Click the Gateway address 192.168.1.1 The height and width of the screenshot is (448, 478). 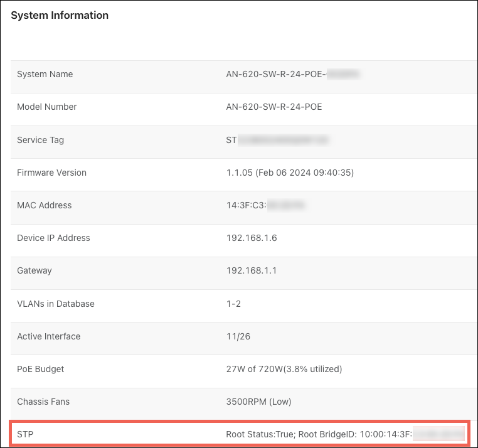[x=251, y=270]
